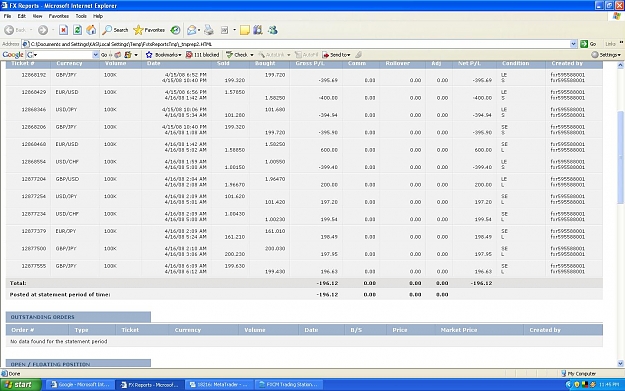The width and height of the screenshot is (625, 391).
Task: Click the Forward navigation arrow
Action: [x=43, y=30]
